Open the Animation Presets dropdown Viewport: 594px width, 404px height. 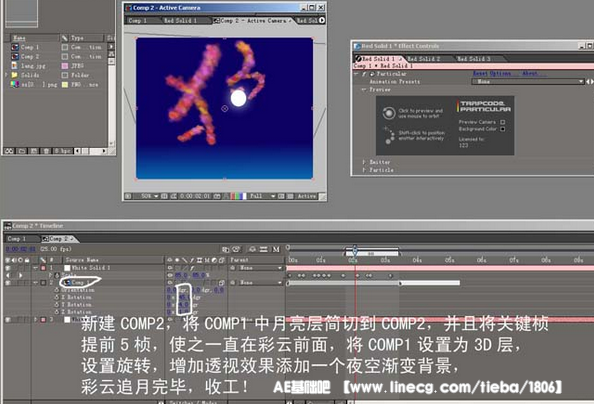click(528, 81)
